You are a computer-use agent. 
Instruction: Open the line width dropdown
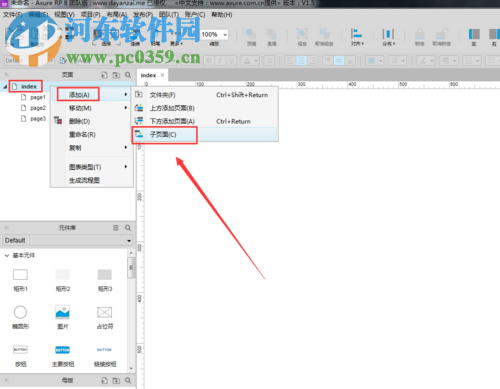click(449, 61)
